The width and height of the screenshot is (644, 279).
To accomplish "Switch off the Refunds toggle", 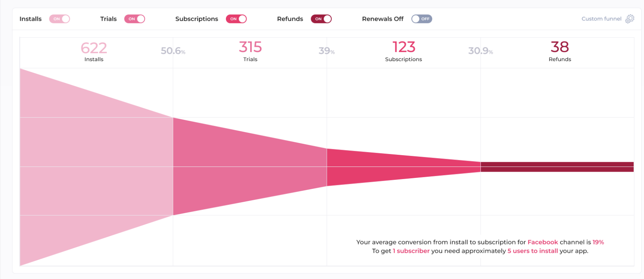I will (x=321, y=19).
